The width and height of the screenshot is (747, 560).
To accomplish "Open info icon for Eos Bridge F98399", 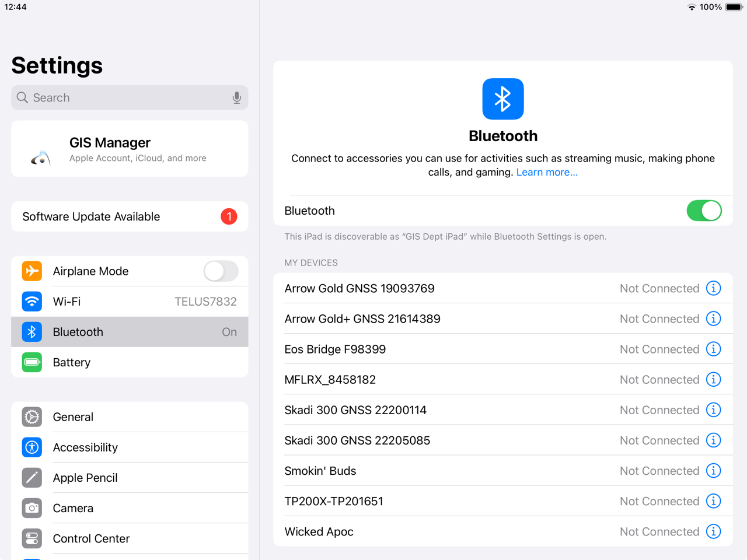I will [713, 349].
